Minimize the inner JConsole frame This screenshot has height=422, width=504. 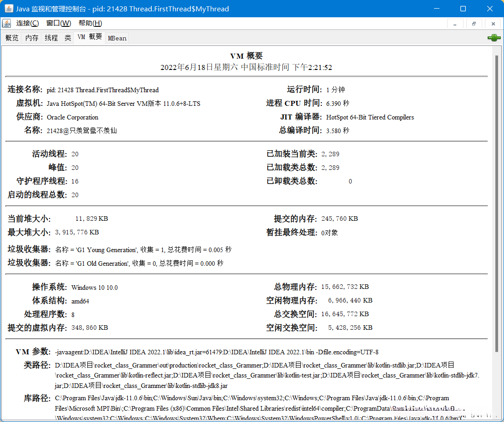pos(455,24)
